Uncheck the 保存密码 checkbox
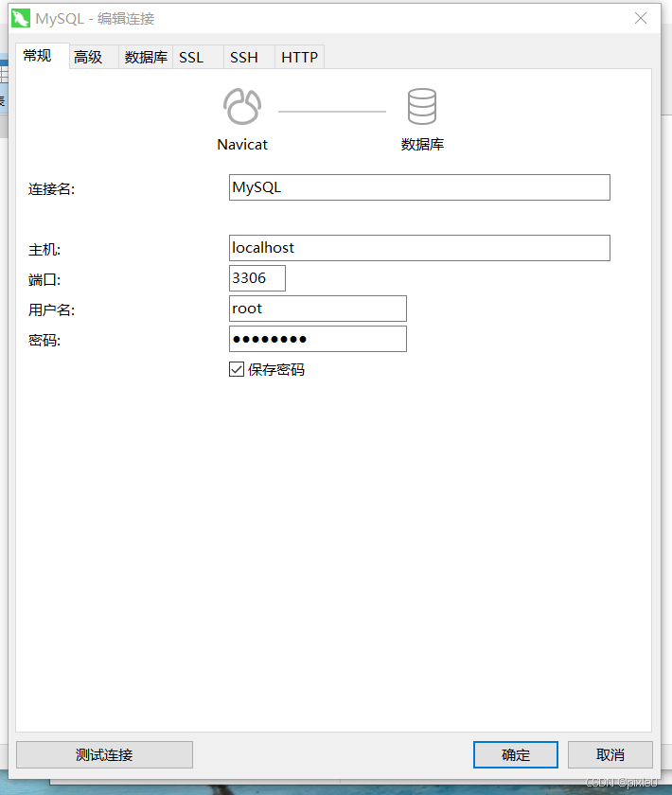672x795 pixels. tap(237, 369)
